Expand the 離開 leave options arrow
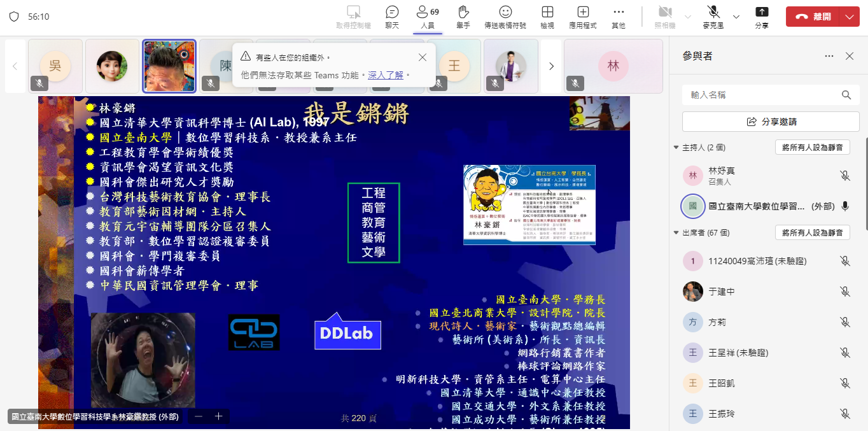The image size is (868, 431). click(x=851, y=17)
